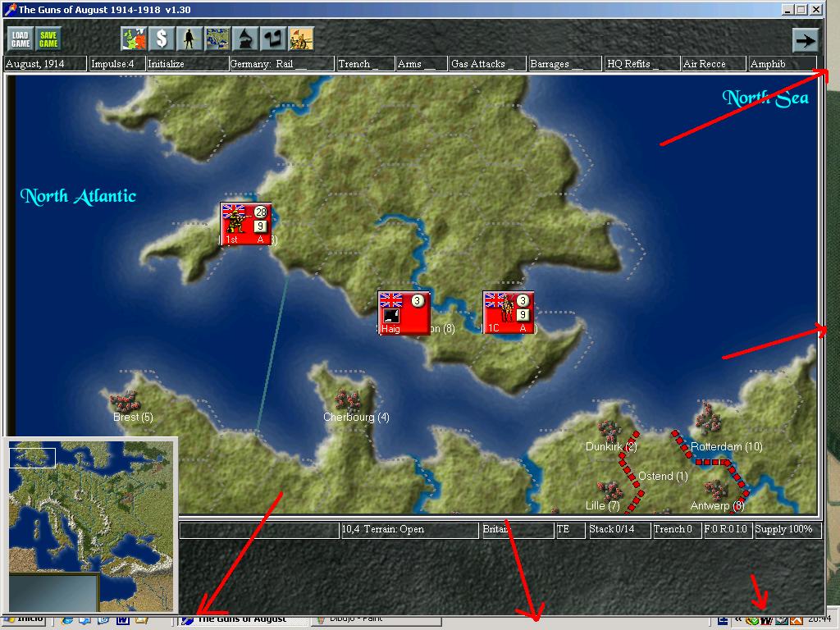Viewport: 840px width, 630px height.
Task: Open the strategic map overview icon
Action: [217, 39]
